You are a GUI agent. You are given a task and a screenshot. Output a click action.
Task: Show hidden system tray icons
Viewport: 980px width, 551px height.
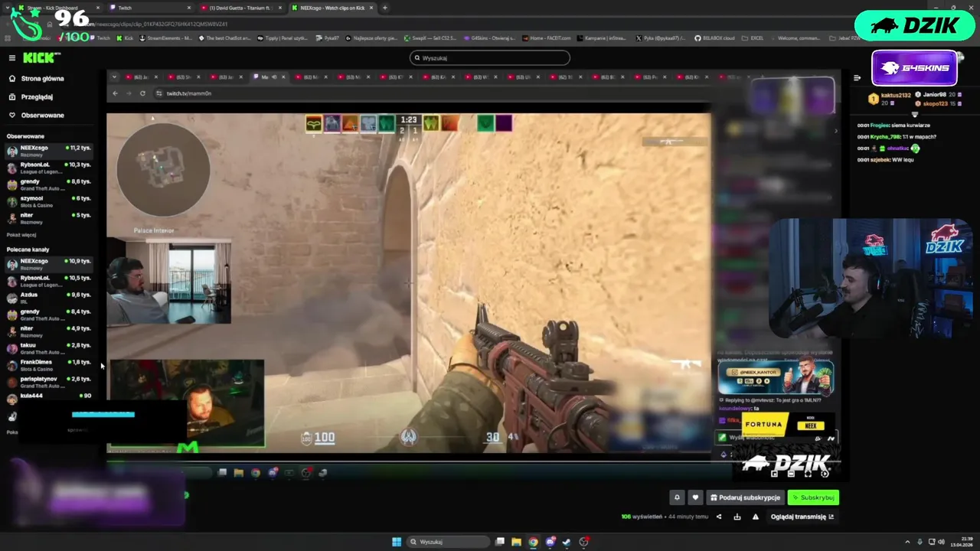pos(907,542)
